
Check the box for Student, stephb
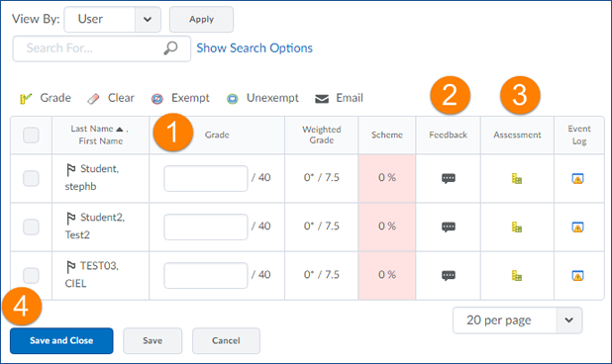(31, 178)
